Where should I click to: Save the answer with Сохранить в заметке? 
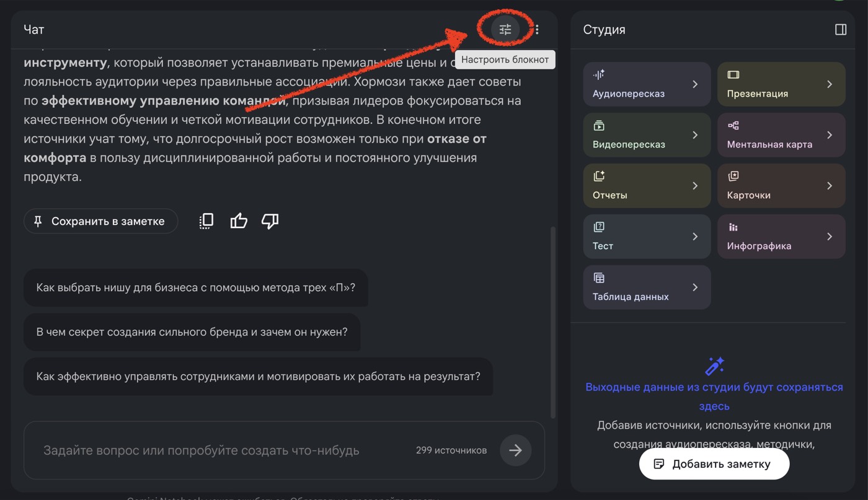coord(100,221)
